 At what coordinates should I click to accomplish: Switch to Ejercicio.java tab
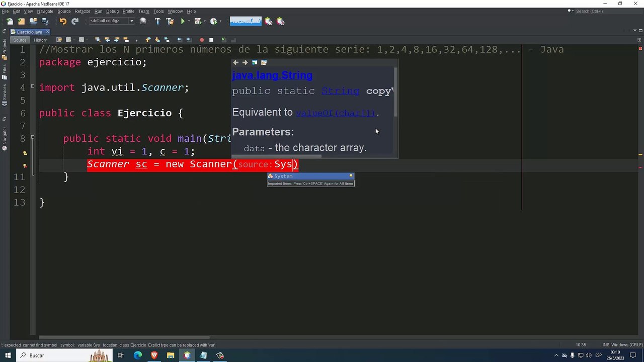pyautogui.click(x=29, y=32)
